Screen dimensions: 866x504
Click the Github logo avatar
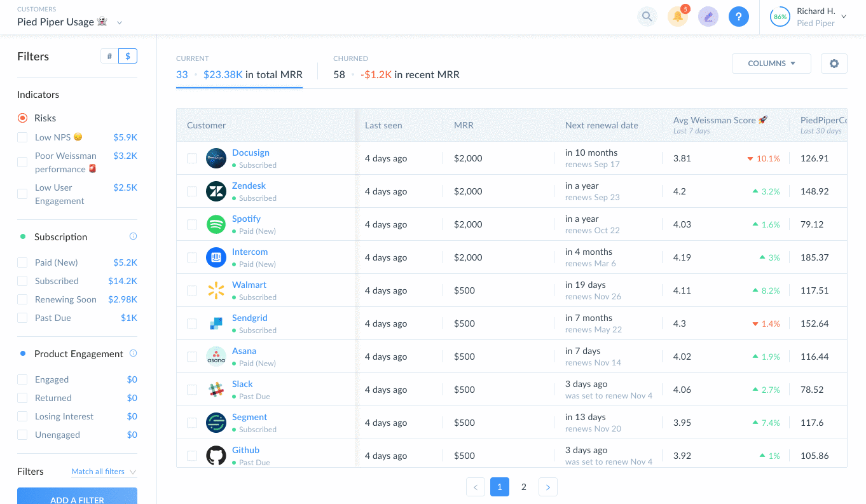point(216,456)
